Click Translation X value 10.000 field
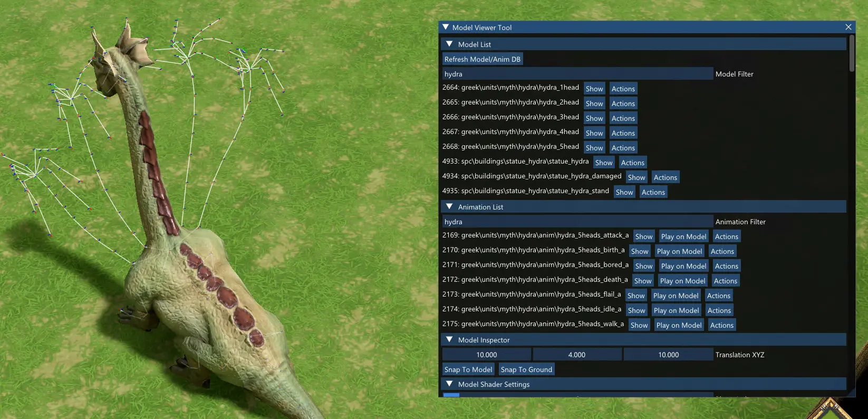Image resolution: width=868 pixels, height=419 pixels. [487, 355]
